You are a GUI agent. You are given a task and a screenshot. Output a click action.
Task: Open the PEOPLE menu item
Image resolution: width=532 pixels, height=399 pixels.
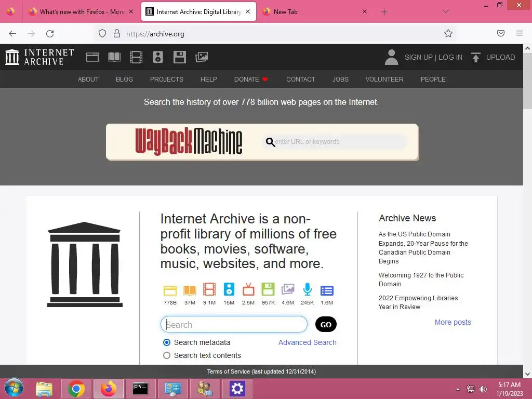tap(433, 79)
